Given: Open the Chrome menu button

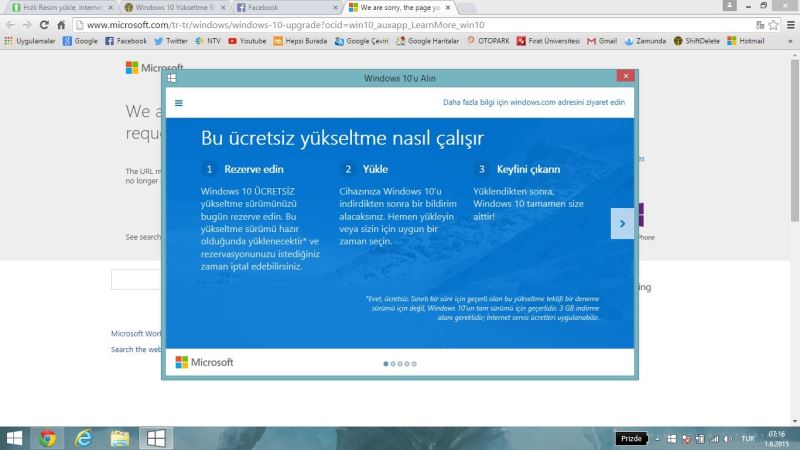Looking at the screenshot, I should click(791, 24).
